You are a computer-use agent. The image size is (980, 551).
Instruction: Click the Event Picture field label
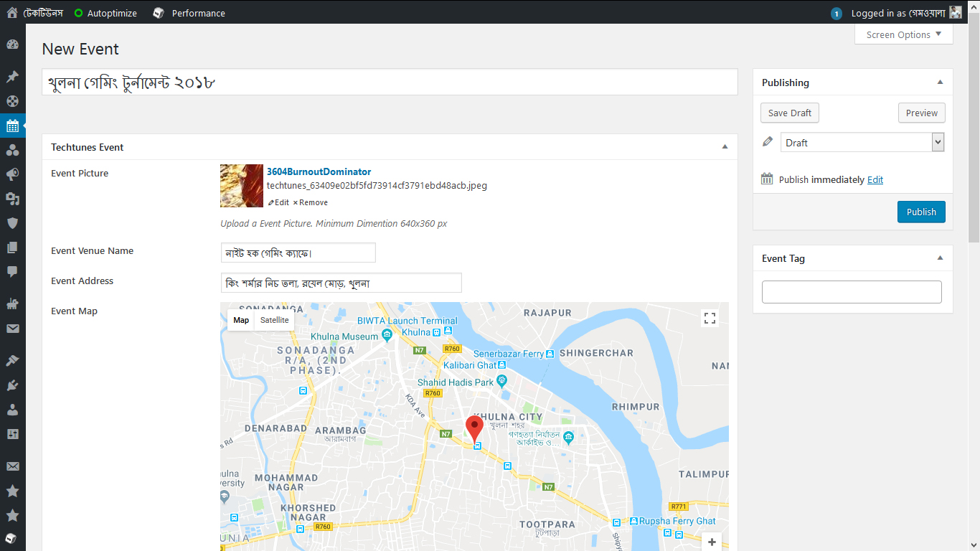(80, 173)
